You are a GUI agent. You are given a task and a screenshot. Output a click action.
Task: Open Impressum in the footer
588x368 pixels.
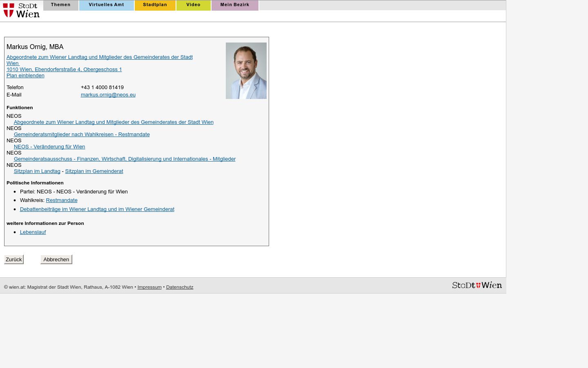(x=149, y=287)
